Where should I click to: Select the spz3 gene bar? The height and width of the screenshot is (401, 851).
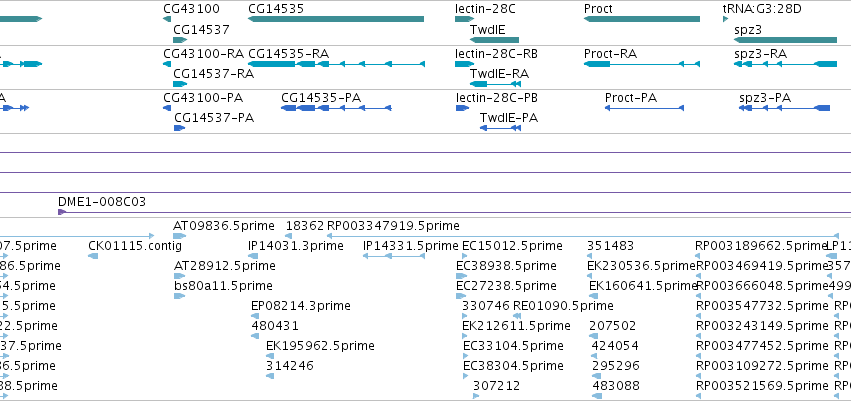pos(785,40)
